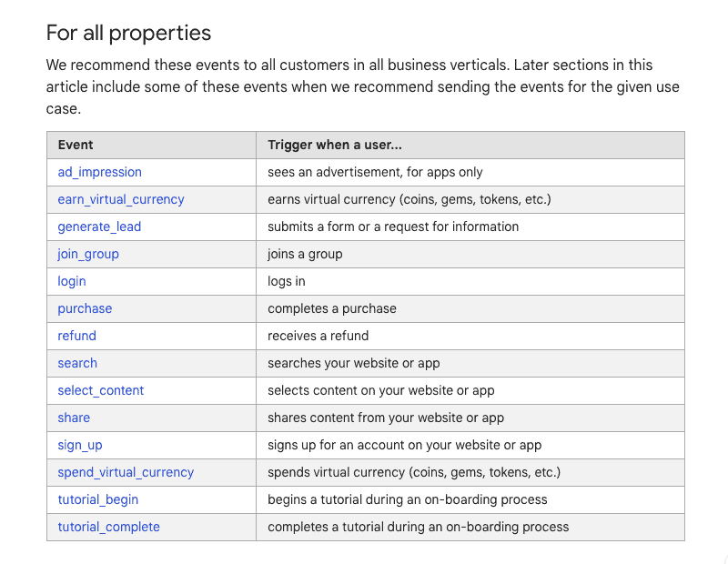
Task: Follow the share event link
Action: [74, 418]
